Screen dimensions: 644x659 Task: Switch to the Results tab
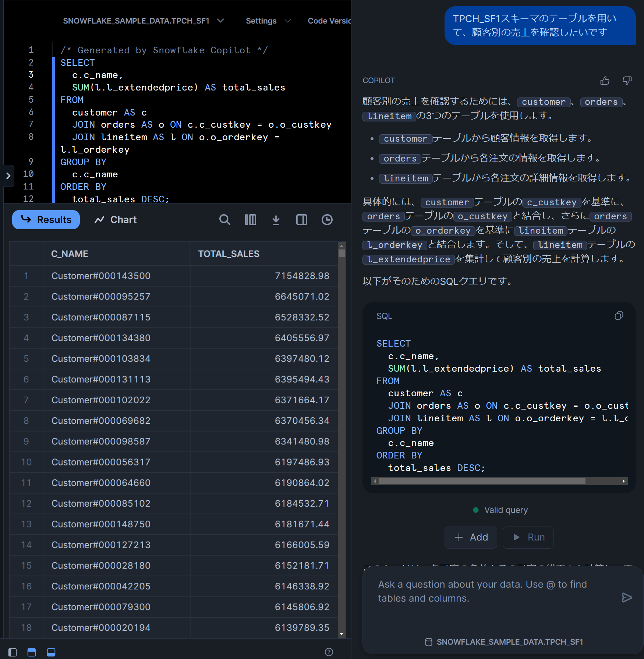tap(46, 220)
